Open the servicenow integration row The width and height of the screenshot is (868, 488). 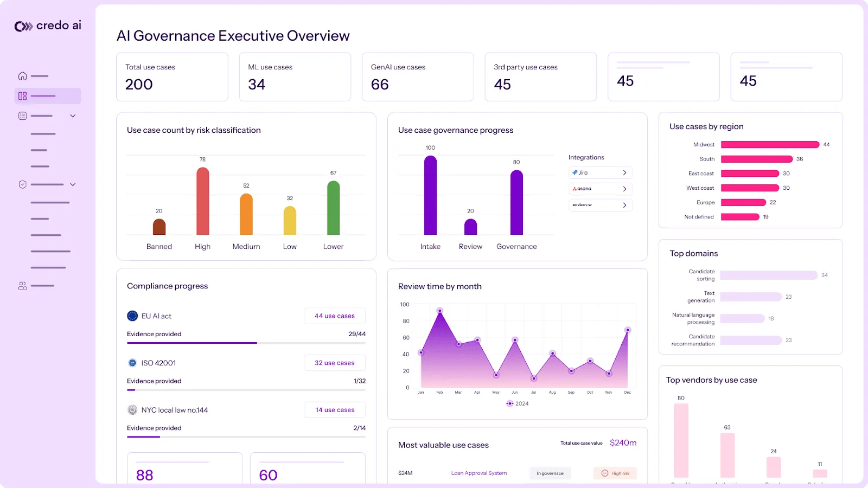click(601, 205)
